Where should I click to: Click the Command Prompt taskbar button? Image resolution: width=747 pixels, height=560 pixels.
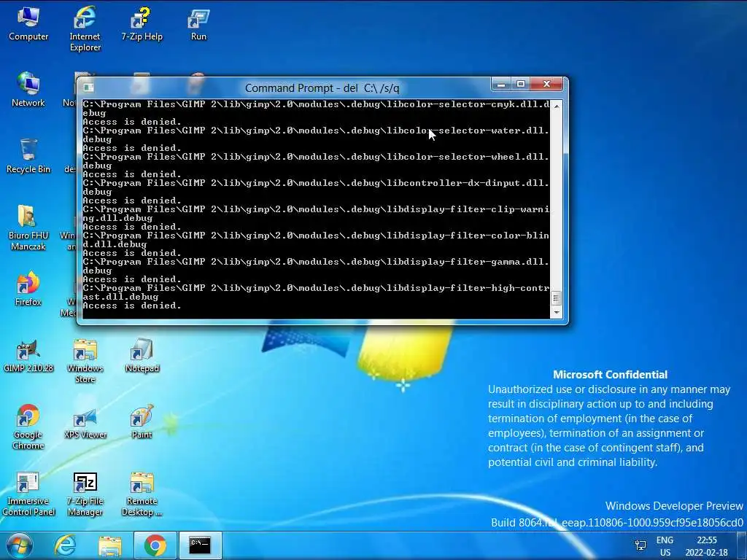[x=200, y=545]
